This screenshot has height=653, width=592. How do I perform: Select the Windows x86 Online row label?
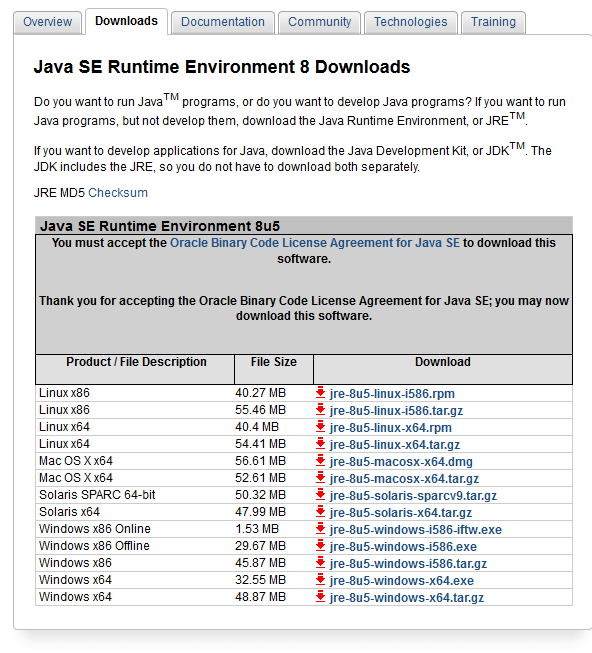click(x=95, y=529)
